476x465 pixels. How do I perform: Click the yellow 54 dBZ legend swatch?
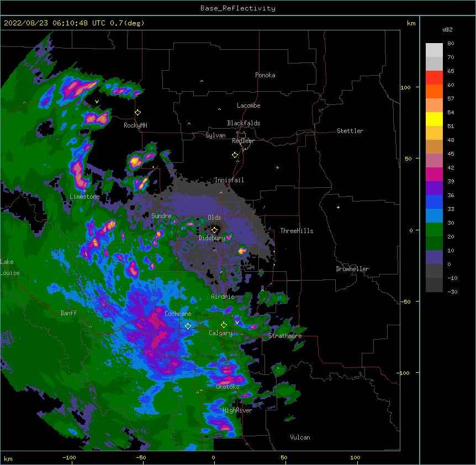[434, 119]
